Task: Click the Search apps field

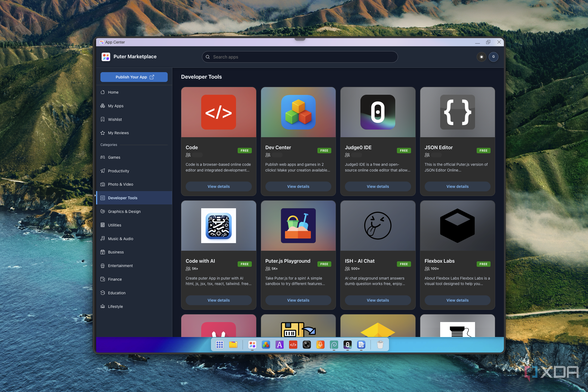Action: (300, 57)
